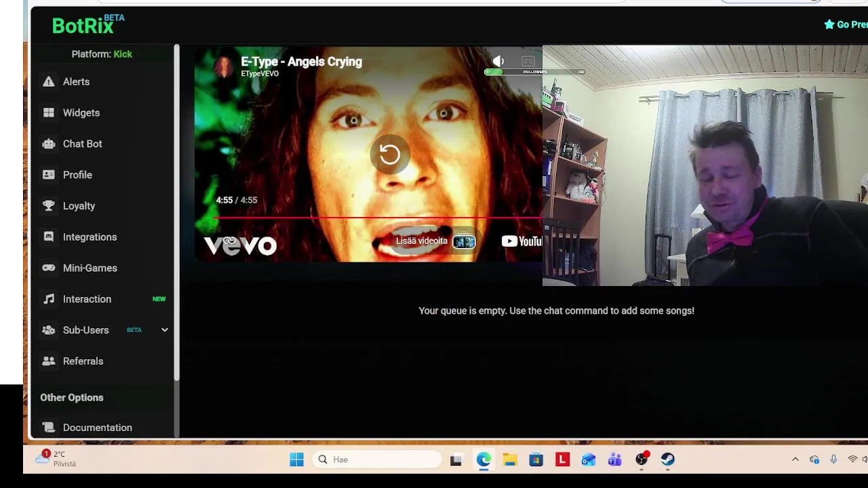Open OBS Studio from the taskbar

[x=642, y=460]
